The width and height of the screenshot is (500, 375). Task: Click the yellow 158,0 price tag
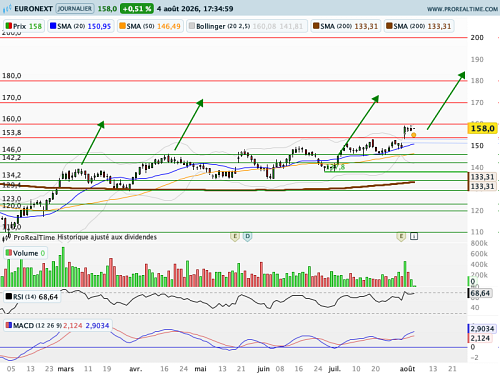483,128
